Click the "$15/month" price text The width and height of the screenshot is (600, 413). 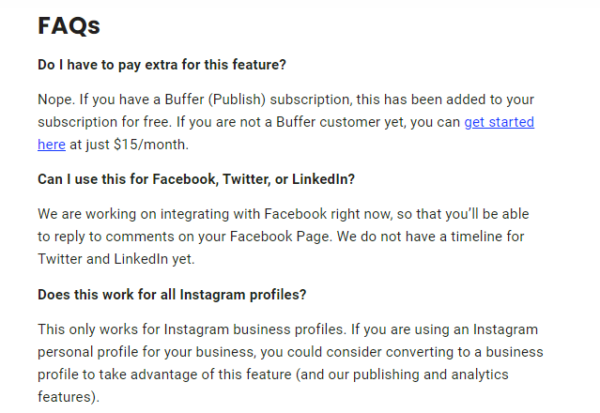click(151, 145)
